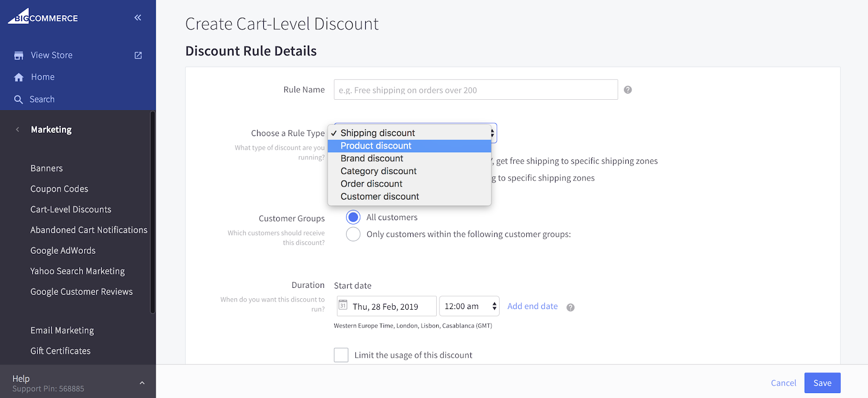The width and height of the screenshot is (868, 398).
Task: Open store via external link icon
Action: point(138,55)
